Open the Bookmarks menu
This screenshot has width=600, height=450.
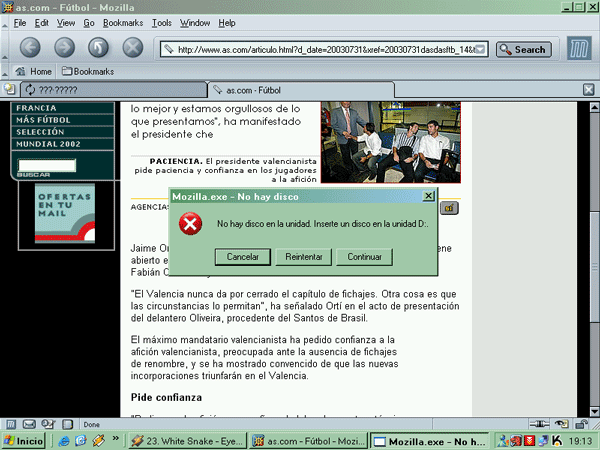click(x=122, y=22)
